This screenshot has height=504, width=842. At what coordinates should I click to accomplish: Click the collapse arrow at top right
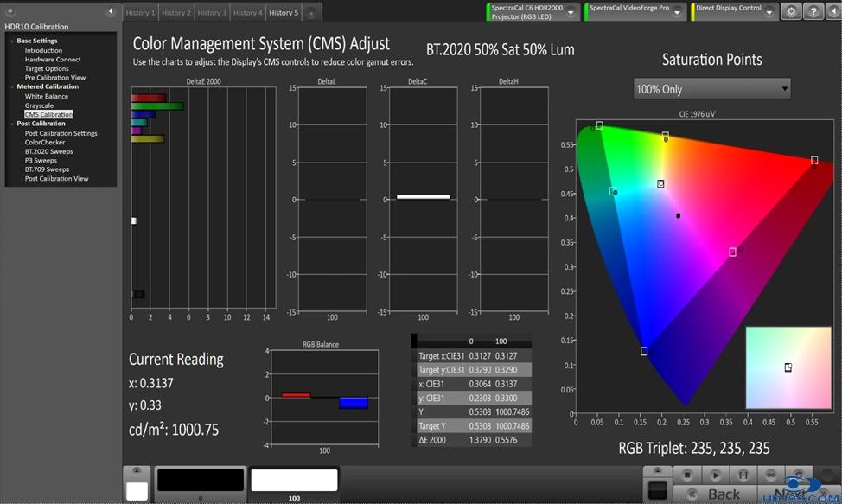[833, 11]
